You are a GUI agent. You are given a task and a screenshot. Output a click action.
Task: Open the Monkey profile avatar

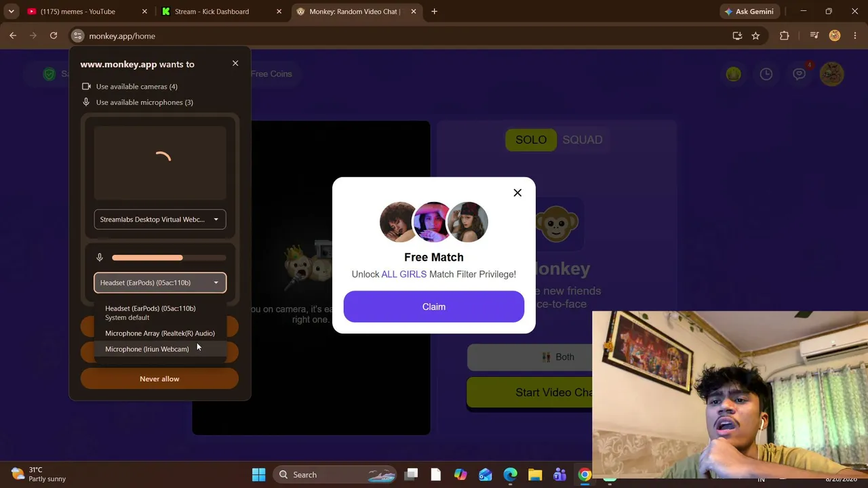pyautogui.click(x=832, y=74)
